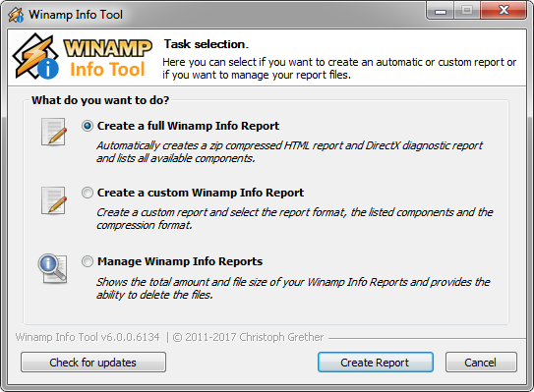The height and width of the screenshot is (392, 534).
Task: Click the description 'Create a custom report and select the report format'
Action: [295, 218]
